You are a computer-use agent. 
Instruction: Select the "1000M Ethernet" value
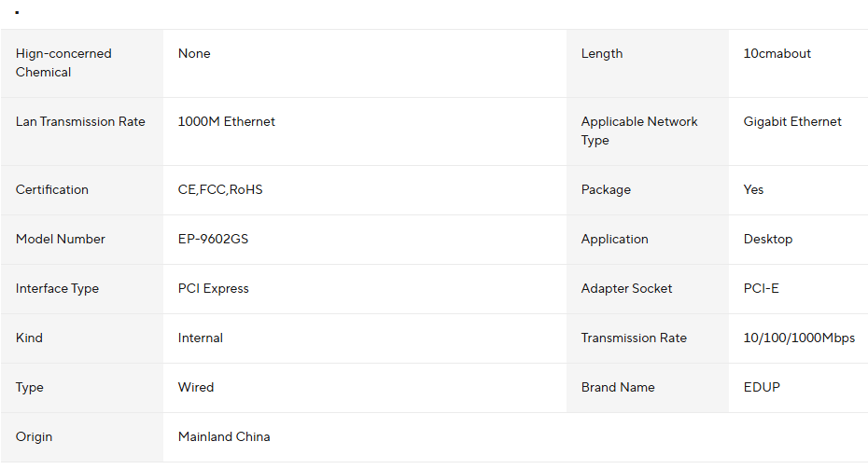click(227, 121)
